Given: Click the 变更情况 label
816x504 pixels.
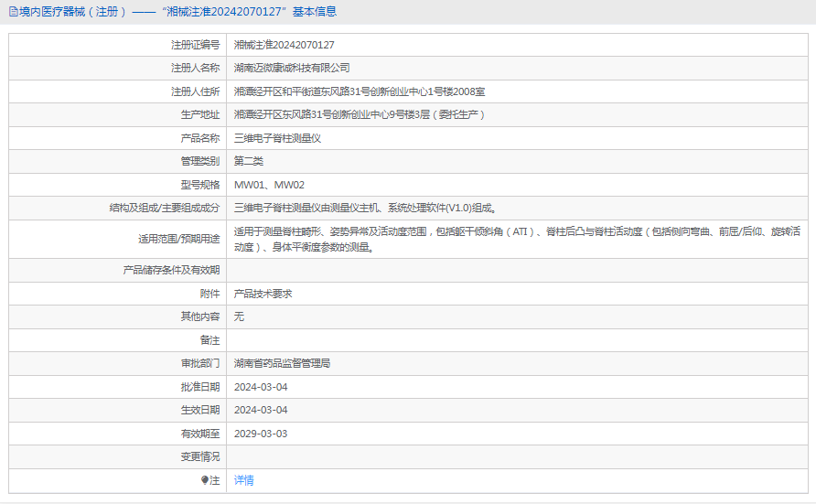Looking at the screenshot, I should tap(200, 456).
